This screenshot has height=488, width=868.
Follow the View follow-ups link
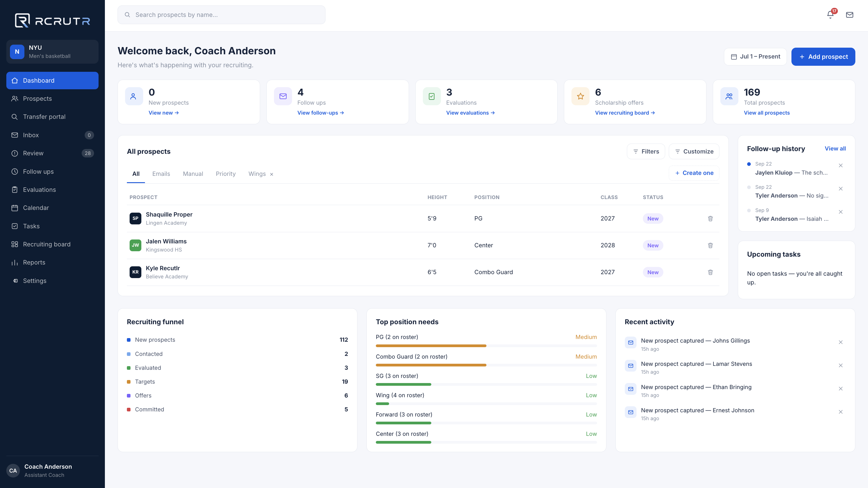(320, 113)
